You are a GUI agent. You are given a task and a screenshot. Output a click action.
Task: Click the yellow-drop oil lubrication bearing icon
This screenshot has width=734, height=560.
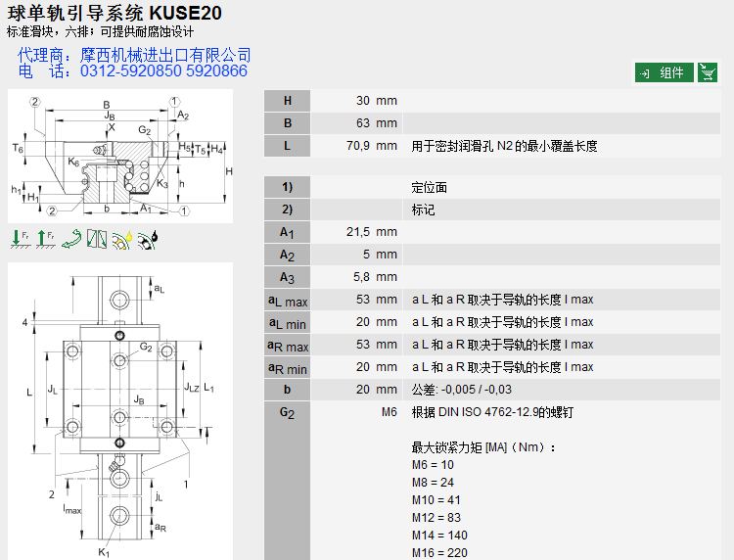(x=122, y=238)
